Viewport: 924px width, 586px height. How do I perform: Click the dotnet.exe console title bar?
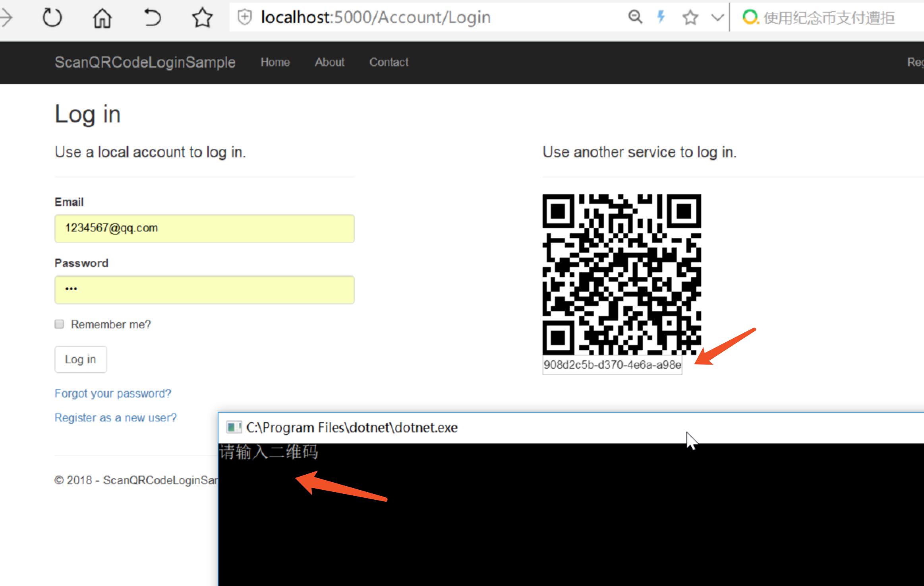coord(571,428)
